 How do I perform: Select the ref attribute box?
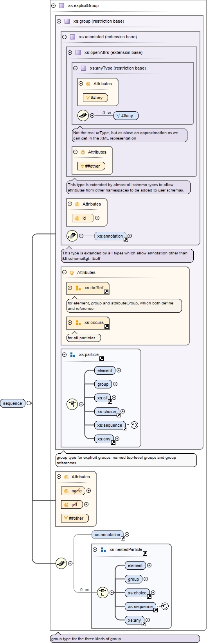72,504
